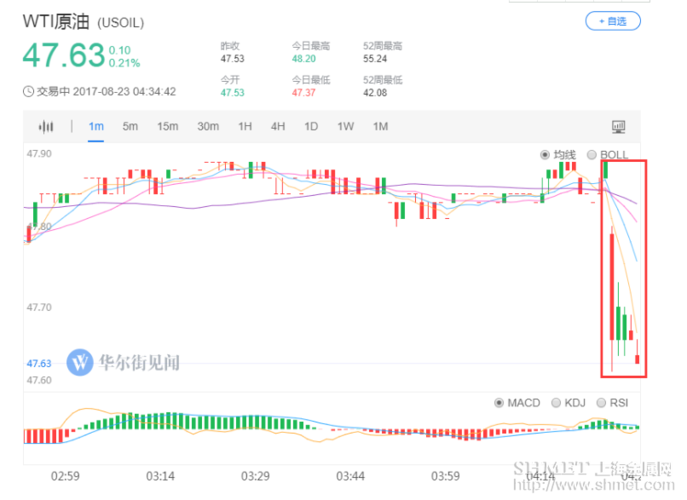Switch to the 30m timeframe
This screenshot has height=500, width=687.
(x=208, y=127)
